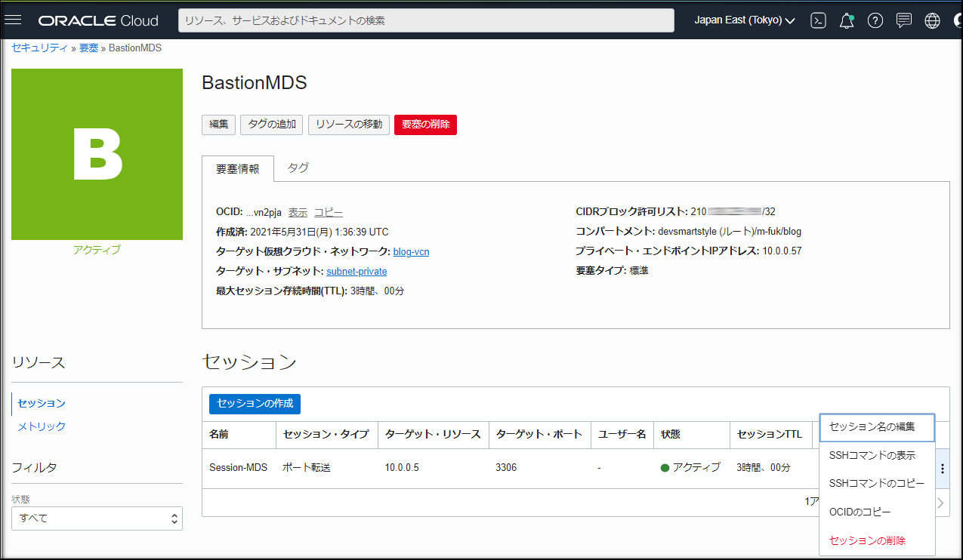Open the hamburger navigation menu
Image resolution: width=963 pixels, height=560 pixels.
coord(13,20)
